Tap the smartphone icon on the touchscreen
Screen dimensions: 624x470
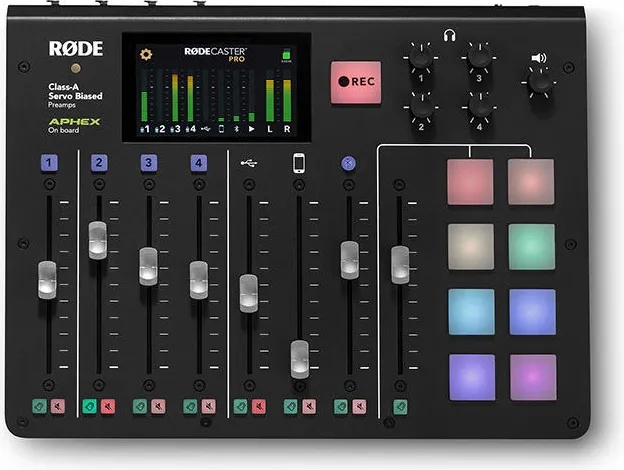pyautogui.click(x=222, y=129)
